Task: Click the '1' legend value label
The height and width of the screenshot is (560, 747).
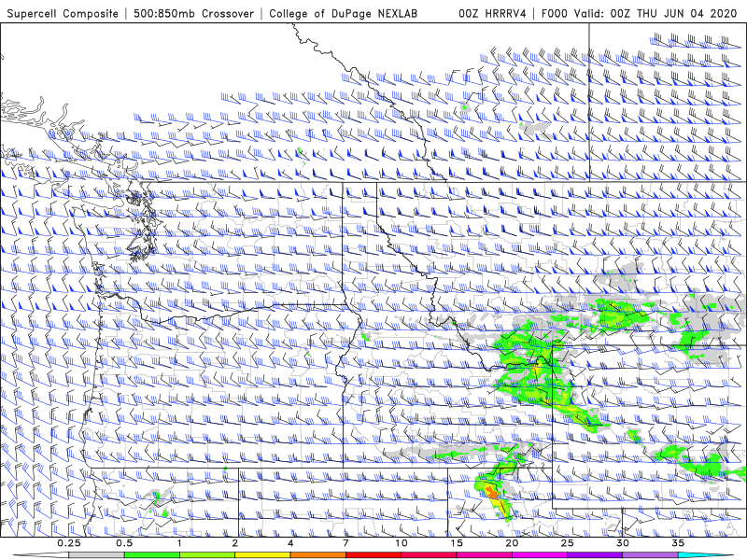Action: coord(179,543)
